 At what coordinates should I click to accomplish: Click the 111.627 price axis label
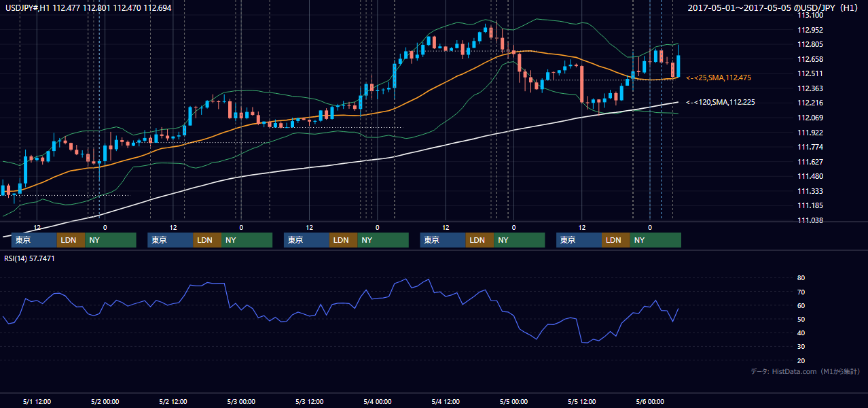point(811,162)
